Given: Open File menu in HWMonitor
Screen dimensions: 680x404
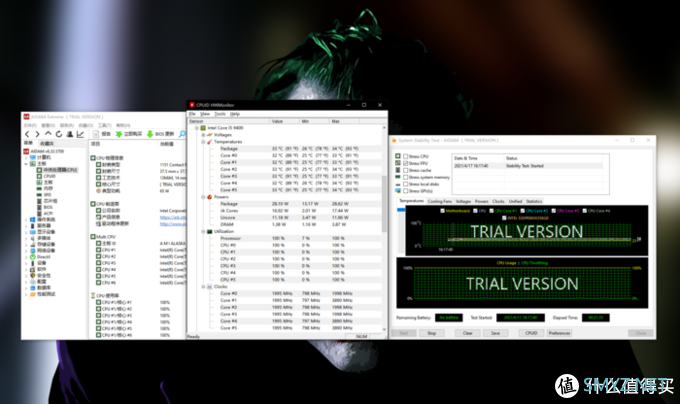Looking at the screenshot, I should [x=192, y=114].
